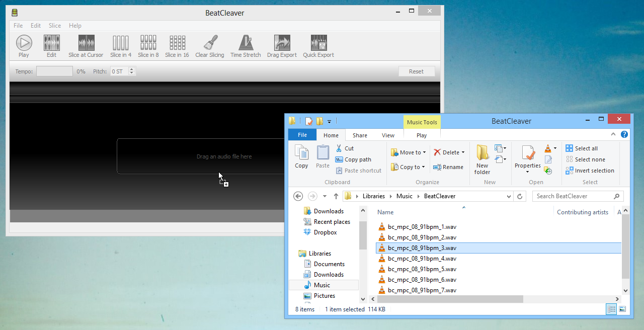The height and width of the screenshot is (330, 644).
Task: Click the Properties icon in ribbon
Action: 528,153
